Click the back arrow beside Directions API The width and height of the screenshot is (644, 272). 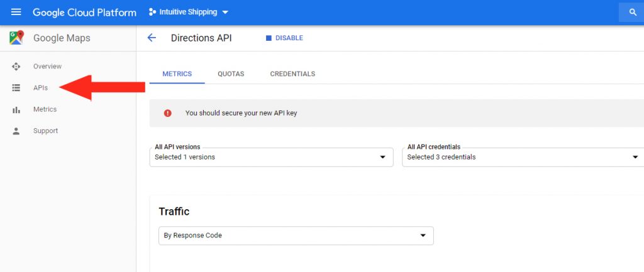[x=152, y=38]
